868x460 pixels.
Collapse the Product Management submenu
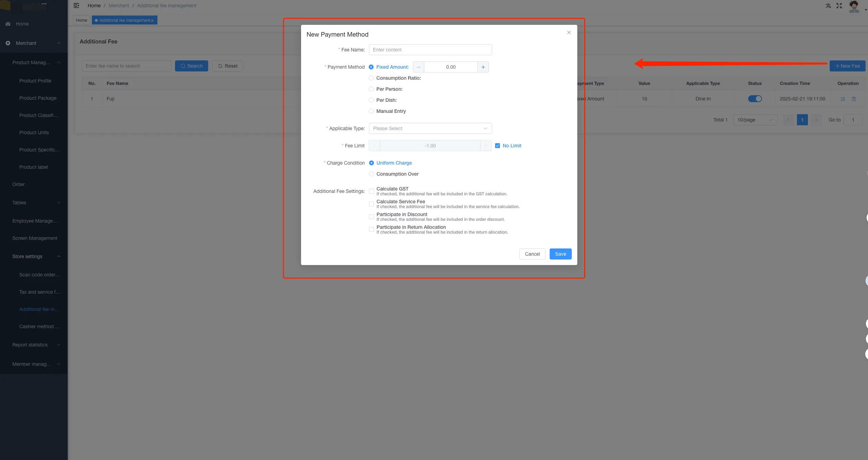[34, 62]
